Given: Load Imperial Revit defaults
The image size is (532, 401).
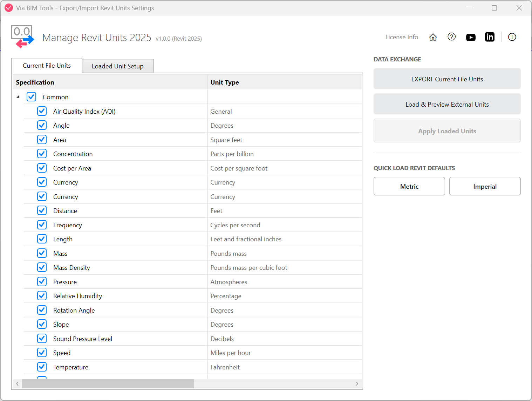Looking at the screenshot, I should point(485,186).
